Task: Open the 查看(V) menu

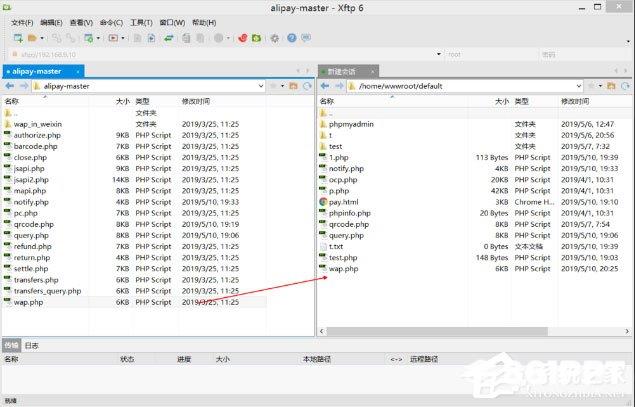Action: [81, 23]
